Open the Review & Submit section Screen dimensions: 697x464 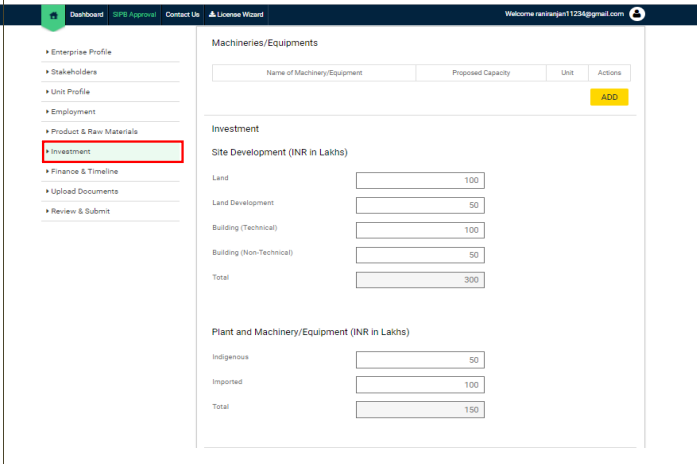(80, 211)
